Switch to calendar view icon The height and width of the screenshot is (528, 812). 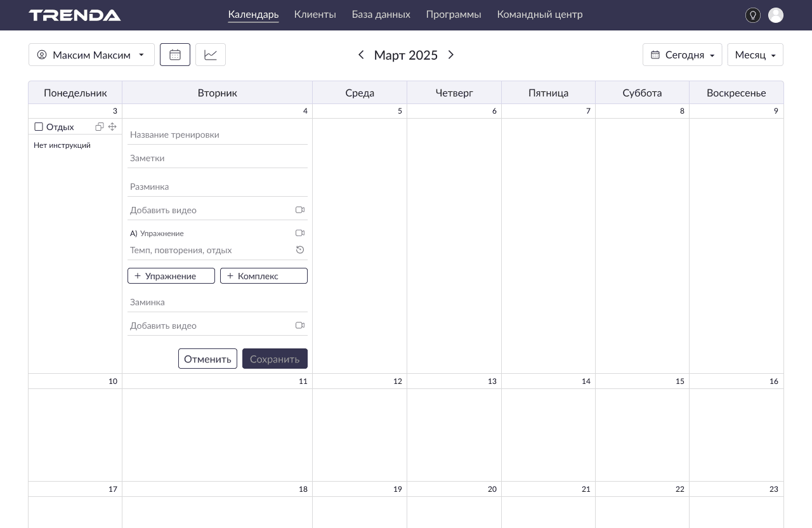[175, 55]
